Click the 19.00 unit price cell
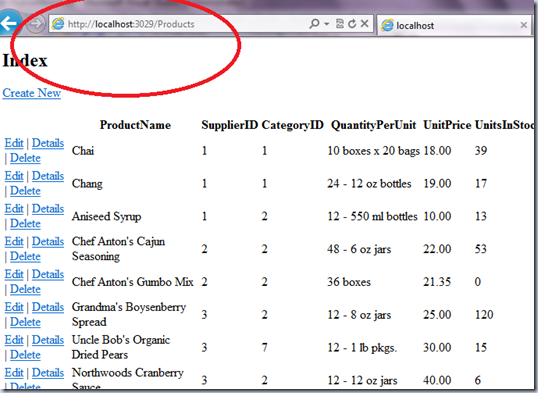This screenshot has width=538, height=393. (x=437, y=184)
